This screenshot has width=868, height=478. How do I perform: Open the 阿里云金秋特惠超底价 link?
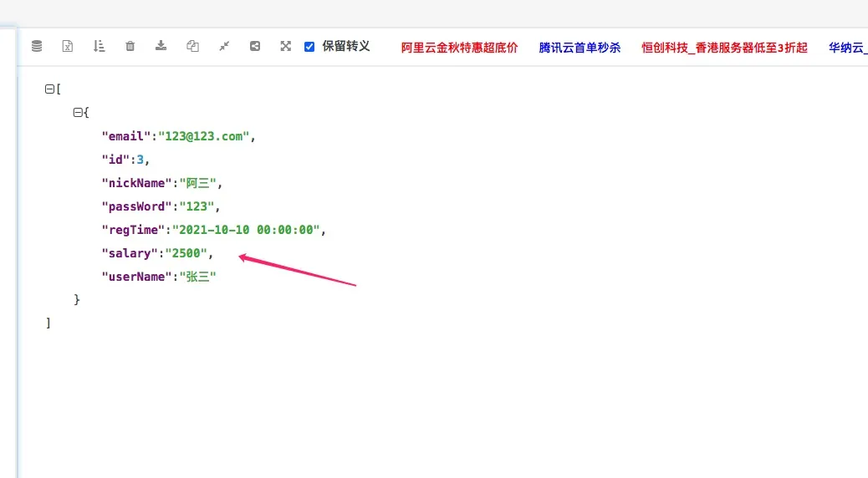coord(459,48)
